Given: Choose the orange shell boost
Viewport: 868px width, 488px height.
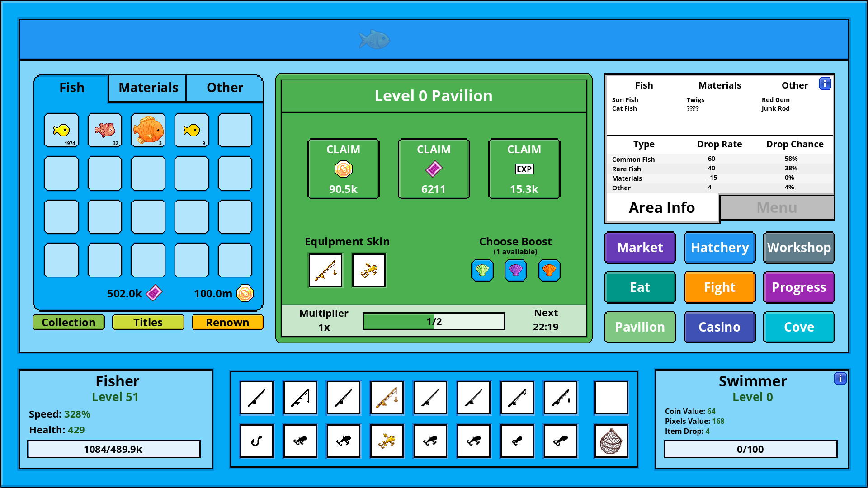Looking at the screenshot, I should coord(549,270).
